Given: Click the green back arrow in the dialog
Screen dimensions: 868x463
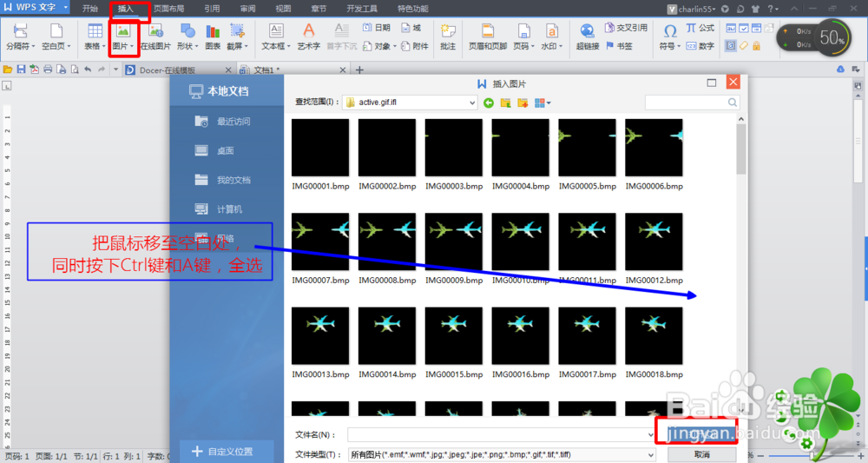Looking at the screenshot, I should click(x=488, y=103).
